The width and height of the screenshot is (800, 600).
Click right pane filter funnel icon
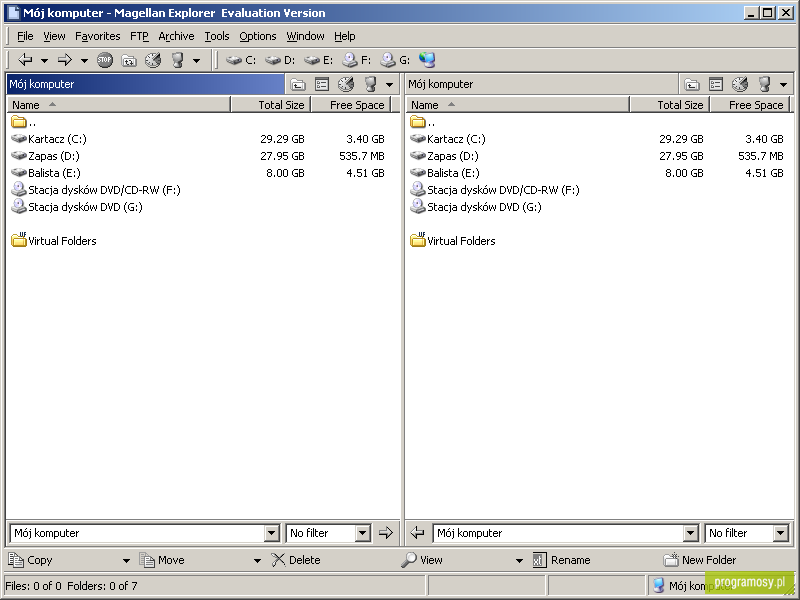[x=764, y=84]
